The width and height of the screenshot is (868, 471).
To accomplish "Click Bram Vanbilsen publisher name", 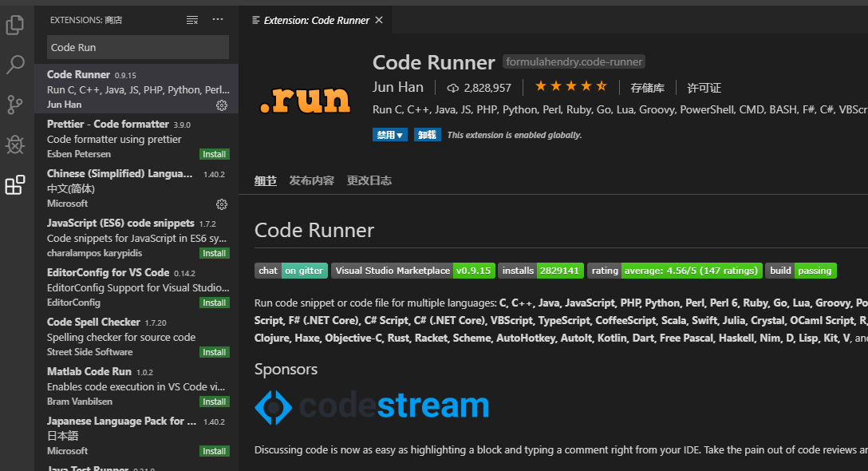I will pos(80,402).
